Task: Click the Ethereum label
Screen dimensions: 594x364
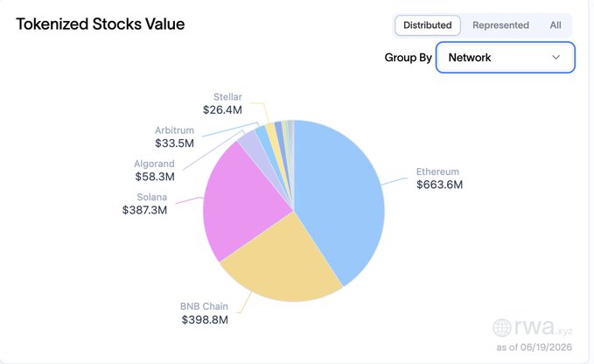Action: point(437,171)
